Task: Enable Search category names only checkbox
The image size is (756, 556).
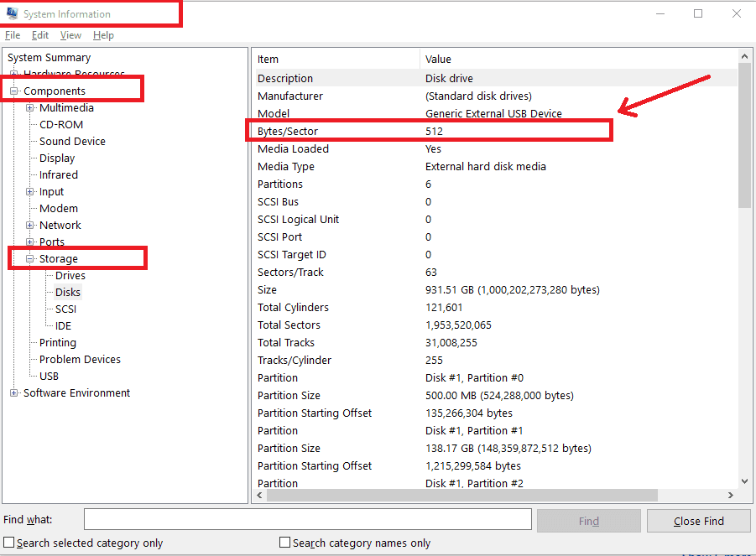Action: tap(285, 543)
